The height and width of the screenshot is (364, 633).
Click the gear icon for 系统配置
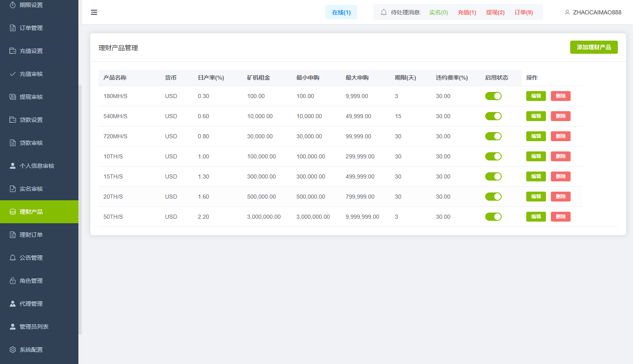pyautogui.click(x=13, y=350)
